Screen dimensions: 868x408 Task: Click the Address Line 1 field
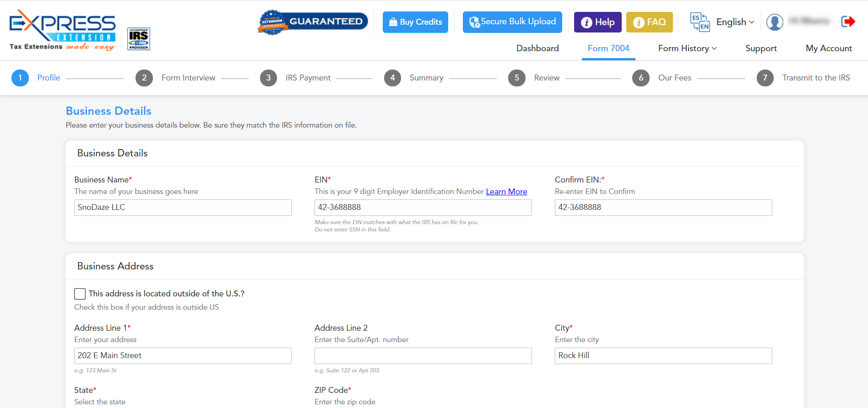(x=183, y=356)
